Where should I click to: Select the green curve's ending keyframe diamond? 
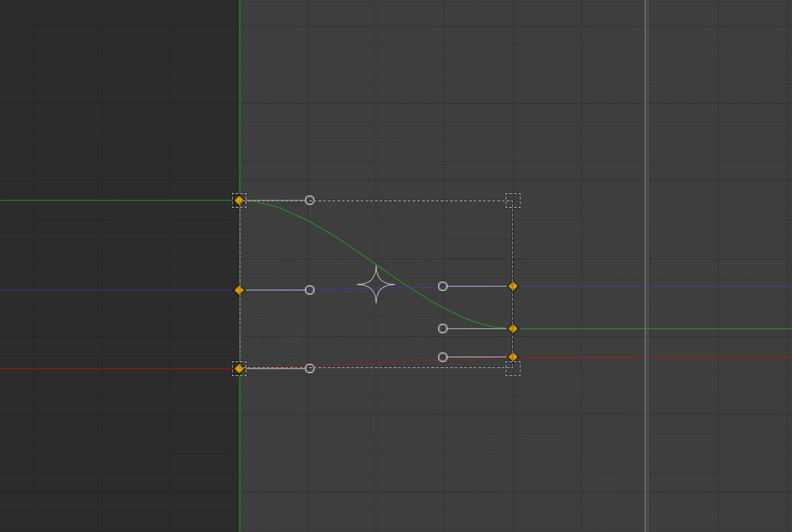513,329
